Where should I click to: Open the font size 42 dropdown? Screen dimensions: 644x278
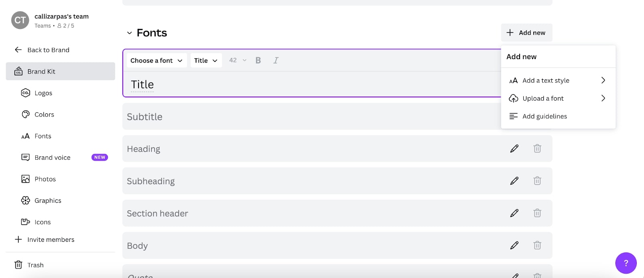click(x=237, y=60)
